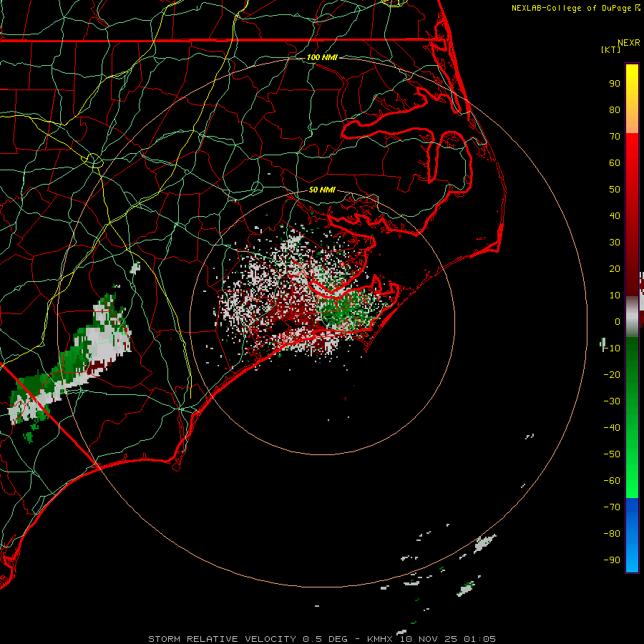Click the 100 NMI range ring label

[x=322, y=57]
